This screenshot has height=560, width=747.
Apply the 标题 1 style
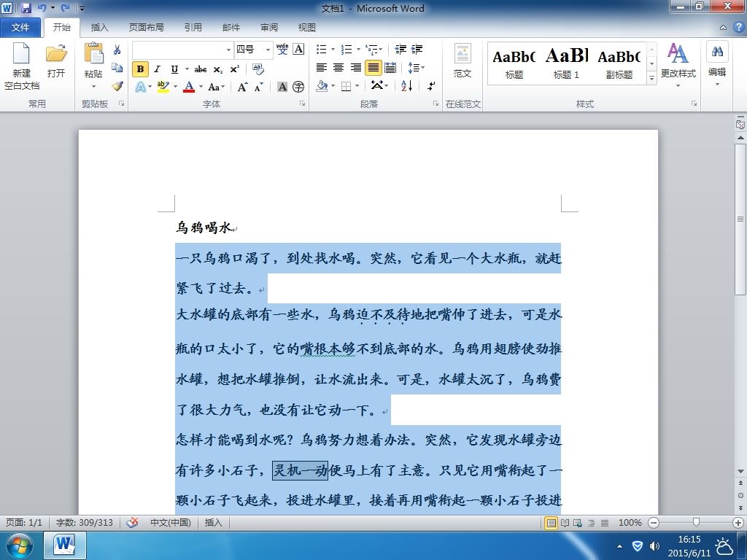pyautogui.click(x=566, y=63)
